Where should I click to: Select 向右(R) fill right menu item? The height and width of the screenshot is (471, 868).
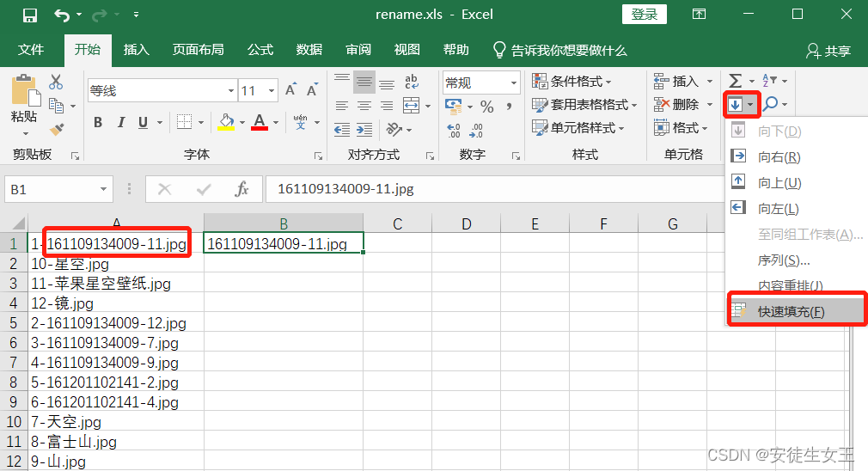coord(796,157)
